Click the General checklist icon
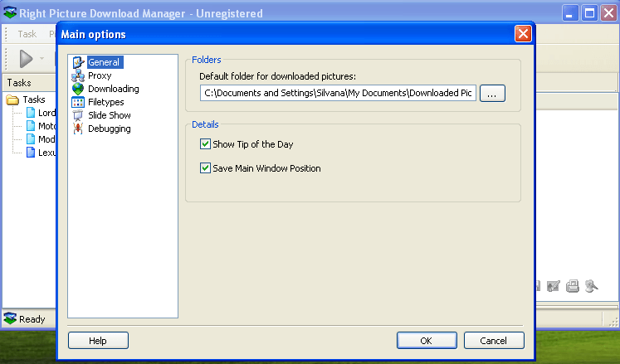 point(78,62)
